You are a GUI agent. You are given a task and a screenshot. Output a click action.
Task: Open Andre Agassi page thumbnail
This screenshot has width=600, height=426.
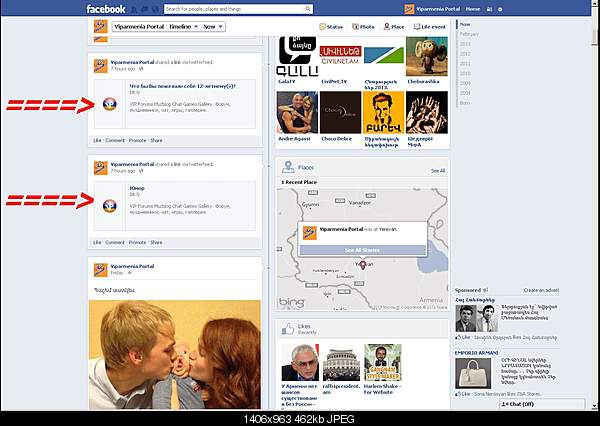pos(297,112)
